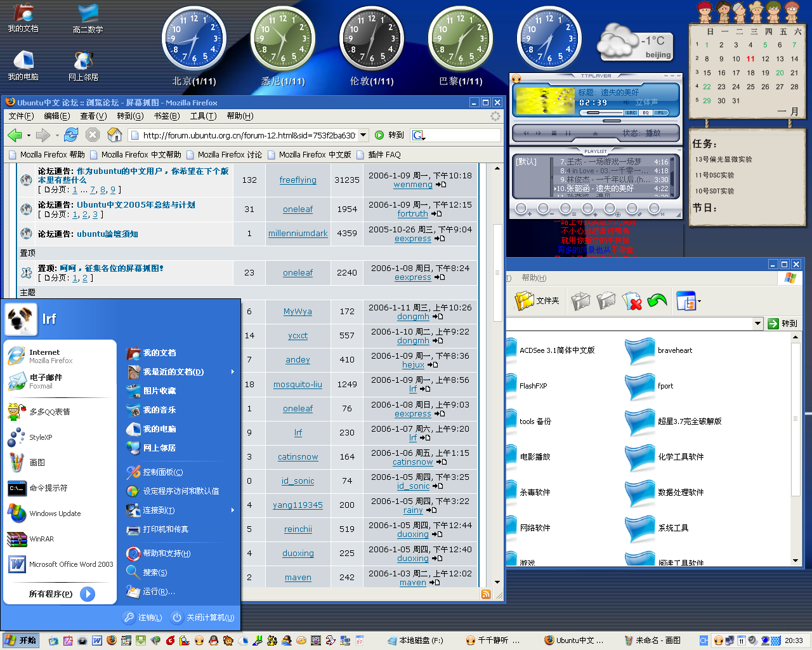The width and height of the screenshot is (812, 650).
Task: Open Views icon in Explorer toolbar
Action: tap(686, 301)
